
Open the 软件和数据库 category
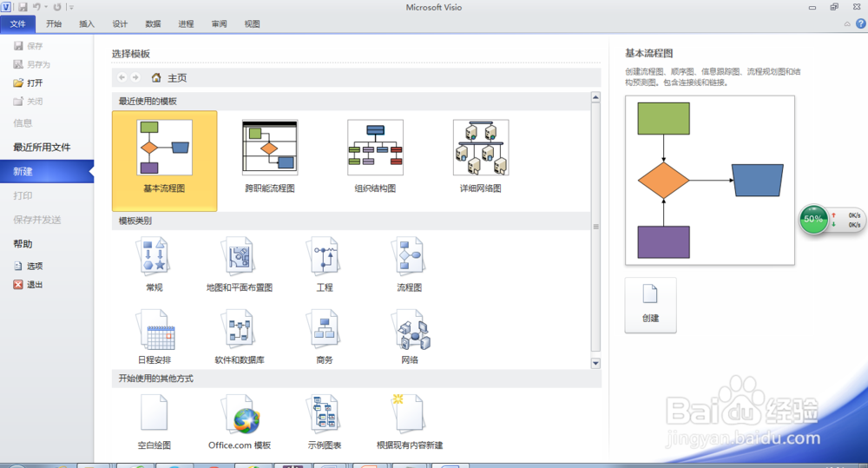(x=240, y=337)
